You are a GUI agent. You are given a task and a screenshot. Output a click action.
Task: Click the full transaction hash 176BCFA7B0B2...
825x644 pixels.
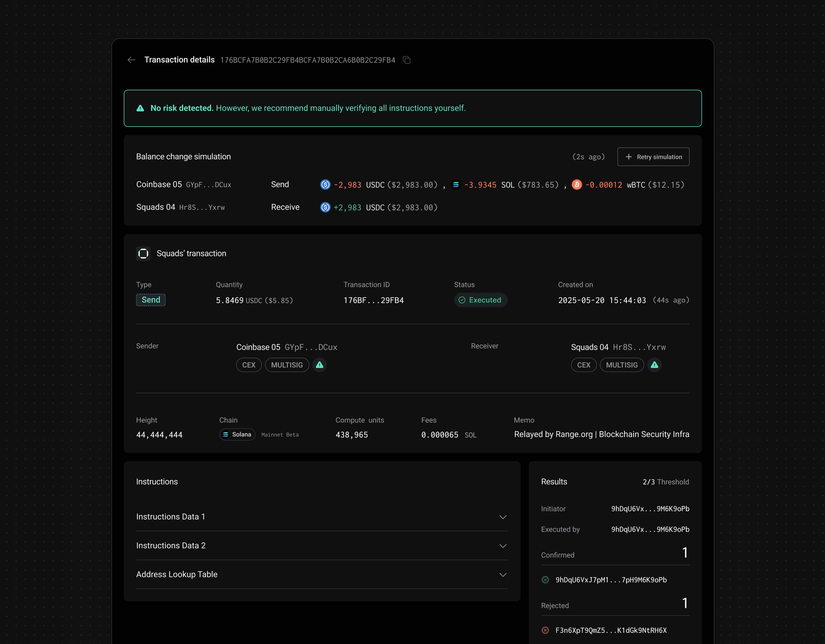point(307,60)
